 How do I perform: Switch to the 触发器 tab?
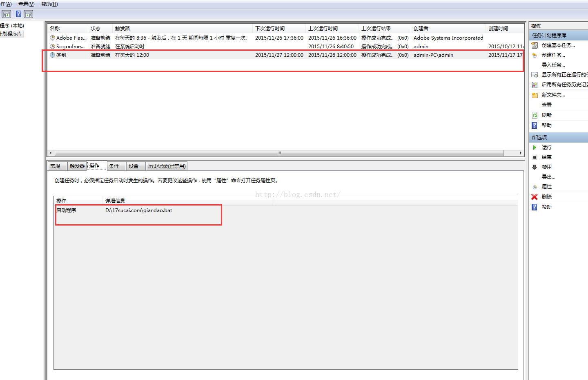pos(77,166)
